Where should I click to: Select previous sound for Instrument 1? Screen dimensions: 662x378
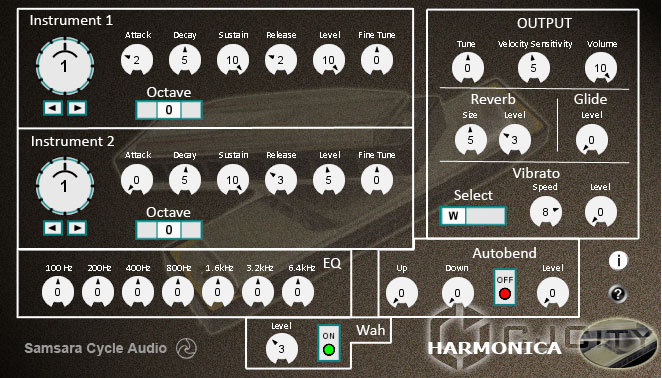click(53, 108)
